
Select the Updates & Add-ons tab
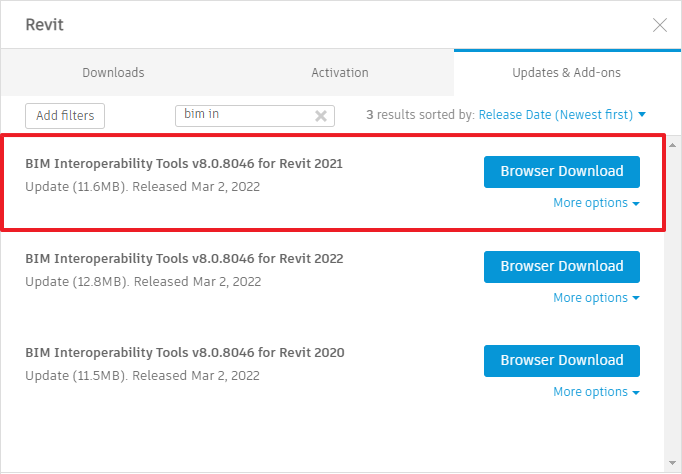coord(567,73)
